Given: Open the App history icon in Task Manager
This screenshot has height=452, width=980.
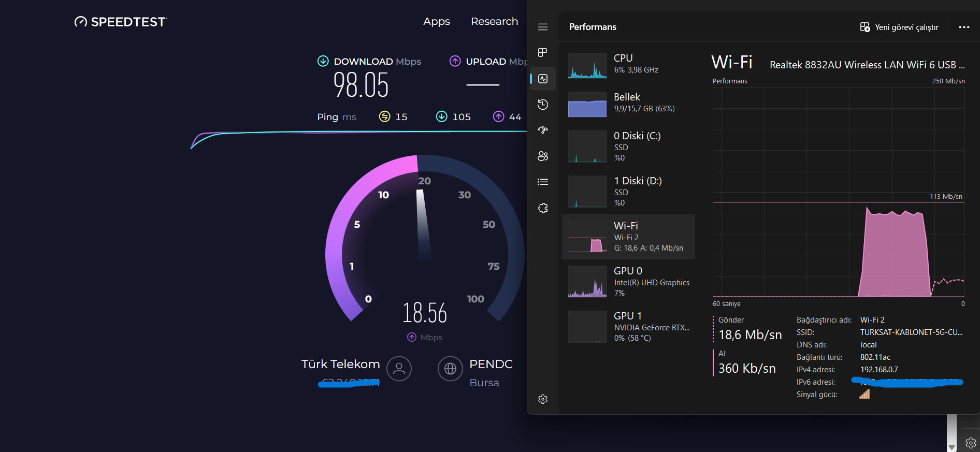Looking at the screenshot, I should click(x=543, y=105).
